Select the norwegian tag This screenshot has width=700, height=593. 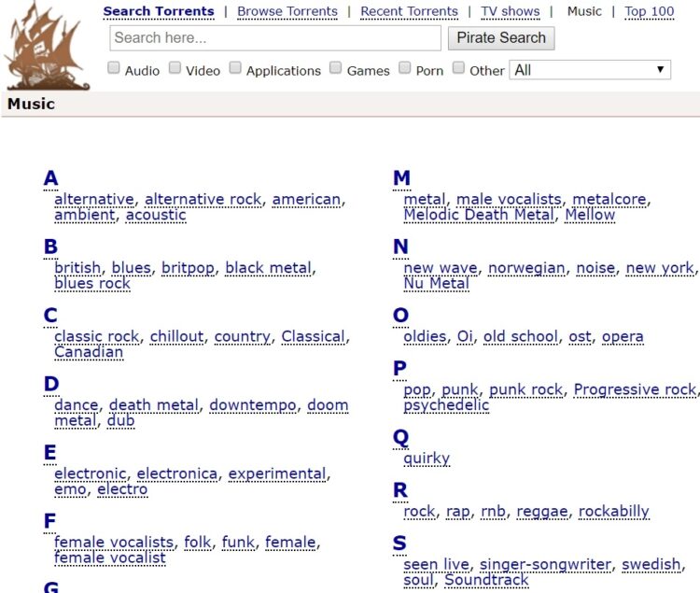(526, 268)
